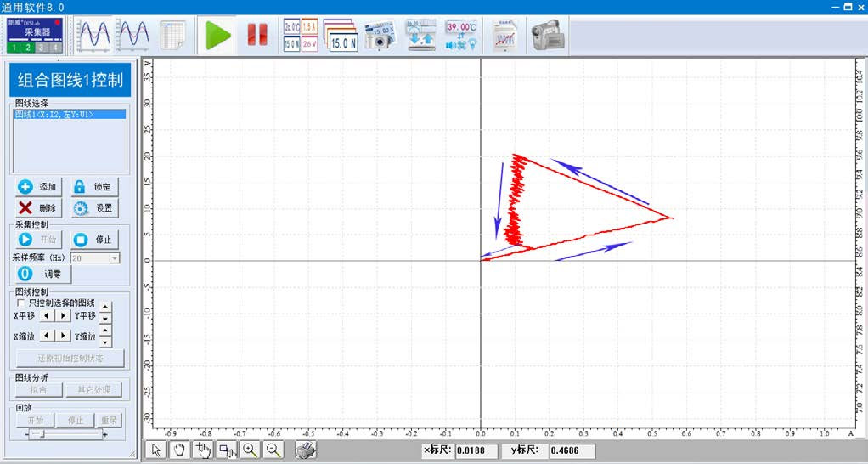Click the x标尺 value field
868x464 pixels.
click(x=476, y=451)
